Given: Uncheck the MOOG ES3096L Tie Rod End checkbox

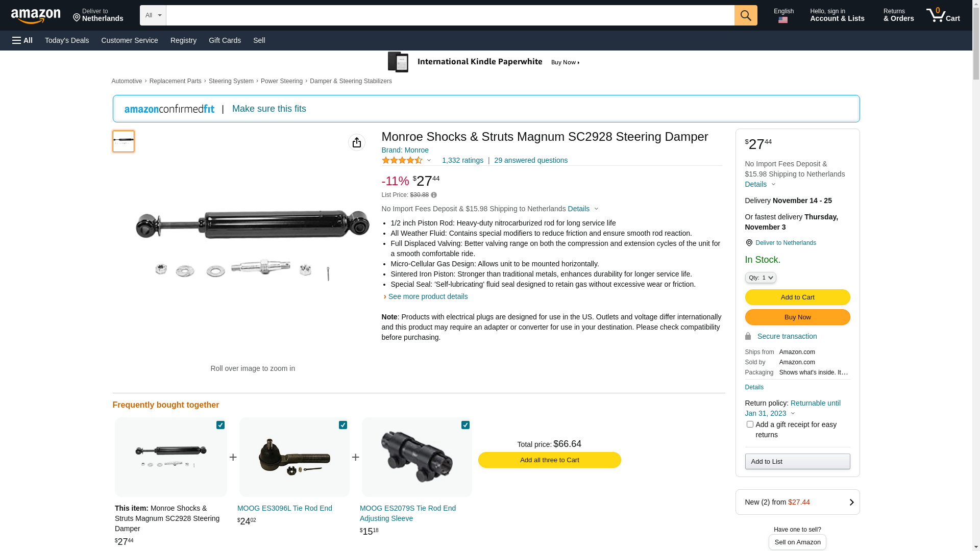Looking at the screenshot, I should coord(343,425).
